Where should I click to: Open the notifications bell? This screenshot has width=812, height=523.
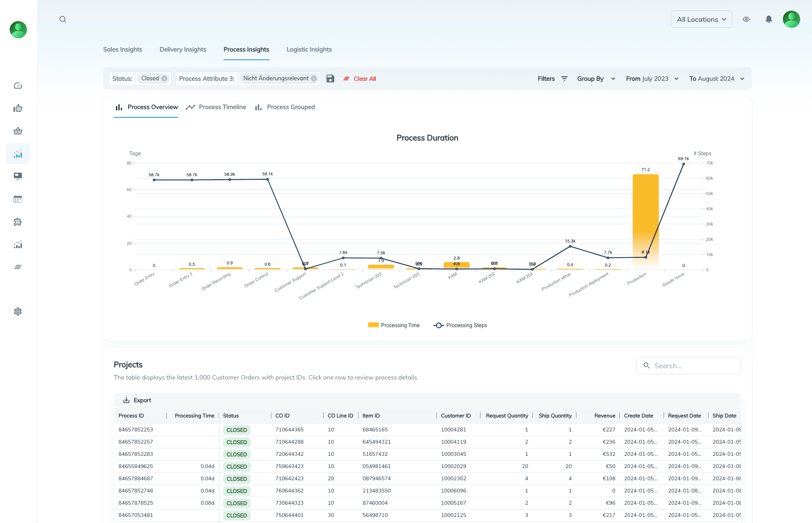(769, 19)
